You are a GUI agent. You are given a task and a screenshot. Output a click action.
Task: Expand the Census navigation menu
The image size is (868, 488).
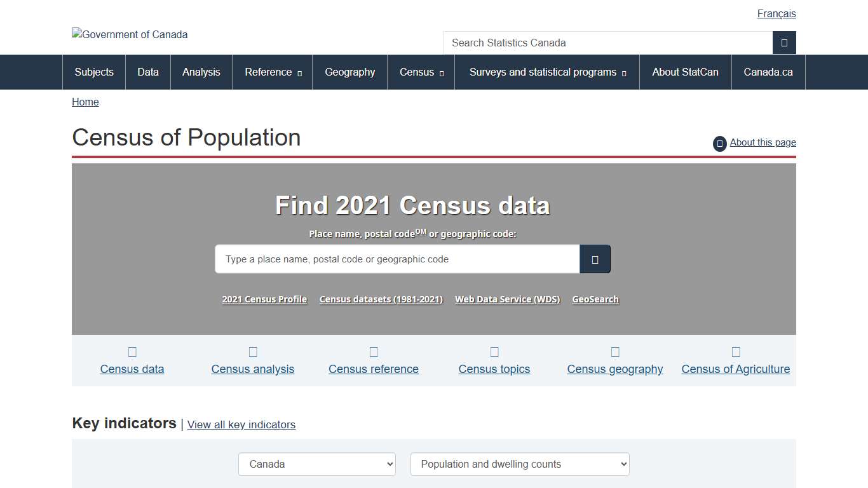(x=421, y=72)
